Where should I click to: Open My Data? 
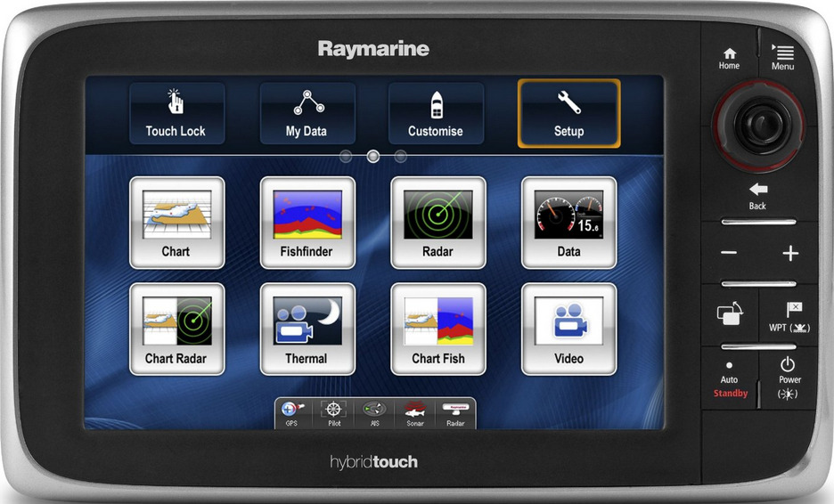coord(307,113)
